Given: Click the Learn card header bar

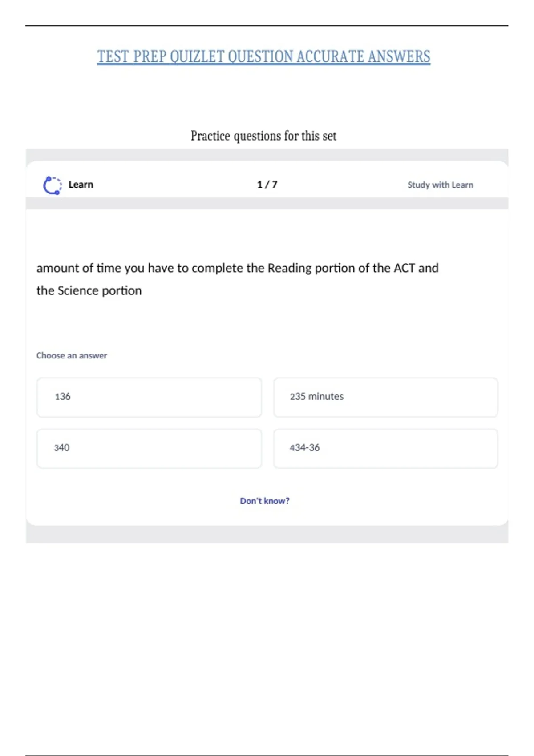Looking at the screenshot, I should pos(267,184).
